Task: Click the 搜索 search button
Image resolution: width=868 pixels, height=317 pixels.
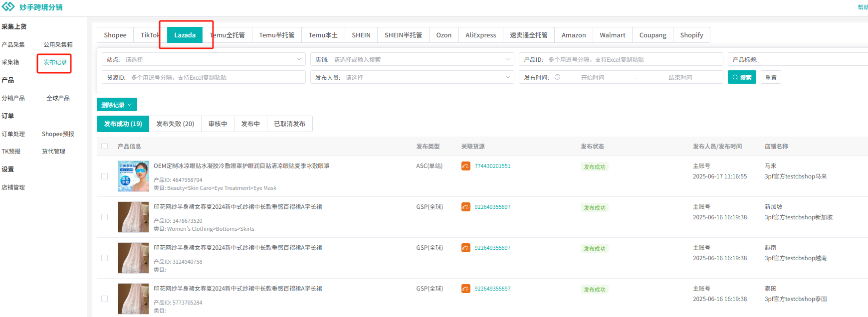Action: click(742, 77)
